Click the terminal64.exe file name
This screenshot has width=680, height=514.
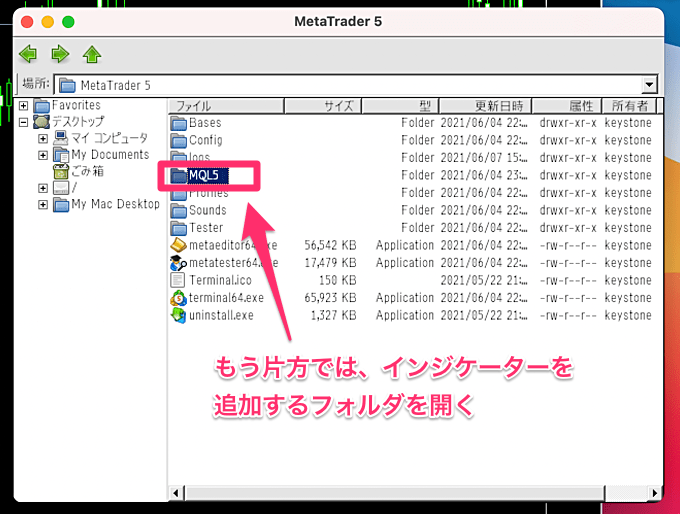(226, 298)
